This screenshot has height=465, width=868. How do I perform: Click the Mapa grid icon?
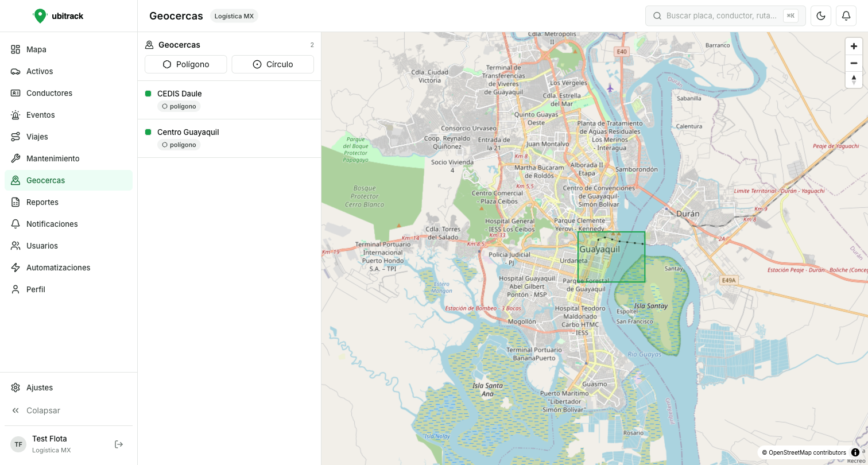tap(15, 49)
